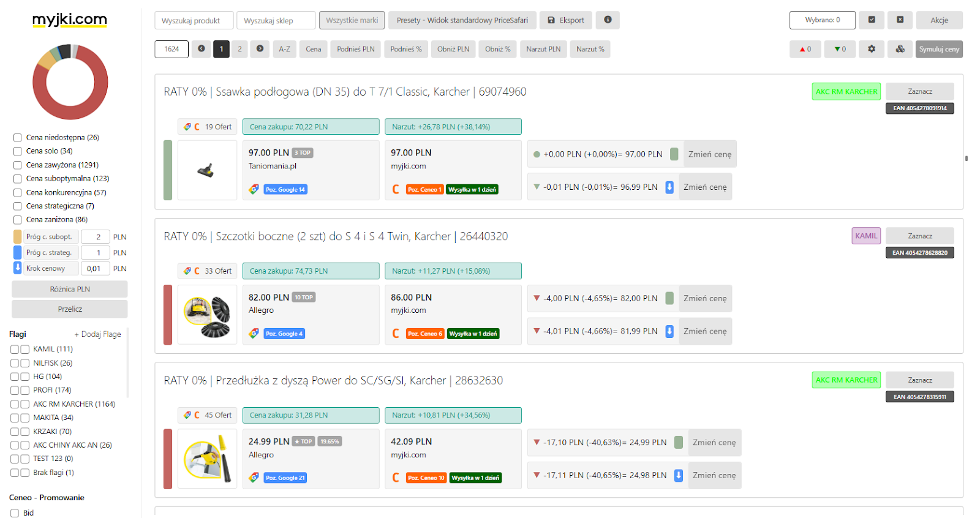Screen dimensions: 980x529
Task: Sort by Podnieś PLN
Action: [356, 49]
